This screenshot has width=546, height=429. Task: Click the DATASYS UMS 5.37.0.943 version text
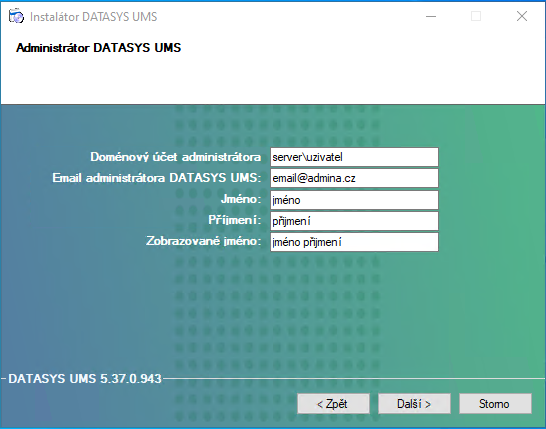tap(85, 379)
